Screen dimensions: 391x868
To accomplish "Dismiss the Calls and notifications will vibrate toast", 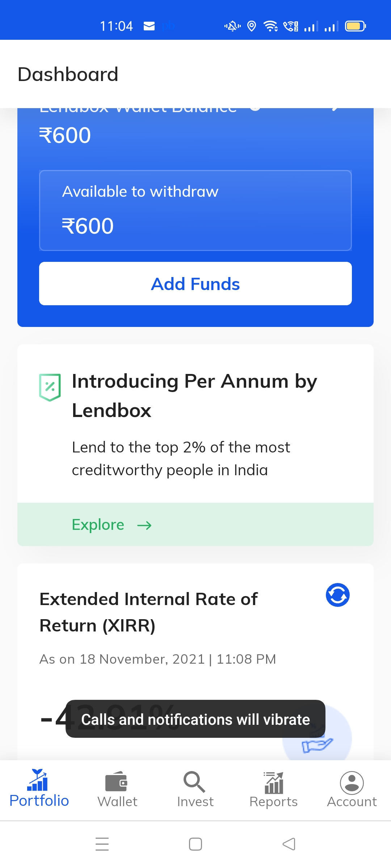I will pyautogui.click(x=195, y=719).
